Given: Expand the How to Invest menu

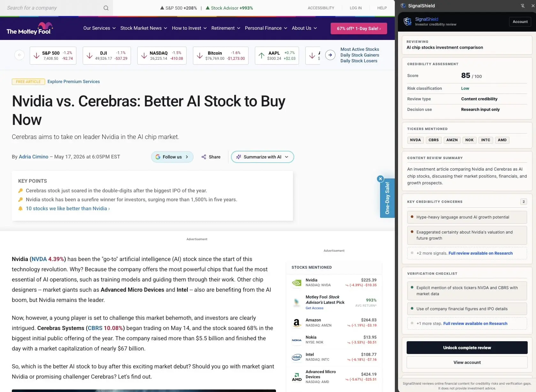Looking at the screenshot, I should pos(189,28).
